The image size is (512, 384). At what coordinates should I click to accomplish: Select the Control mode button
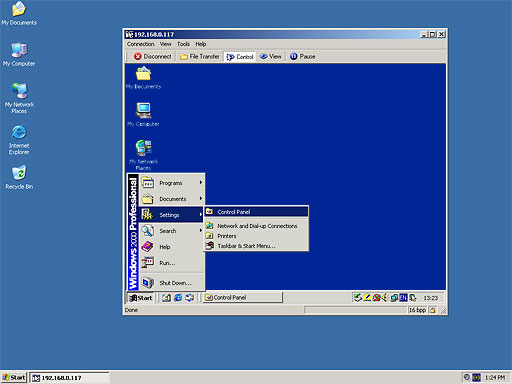(x=240, y=57)
